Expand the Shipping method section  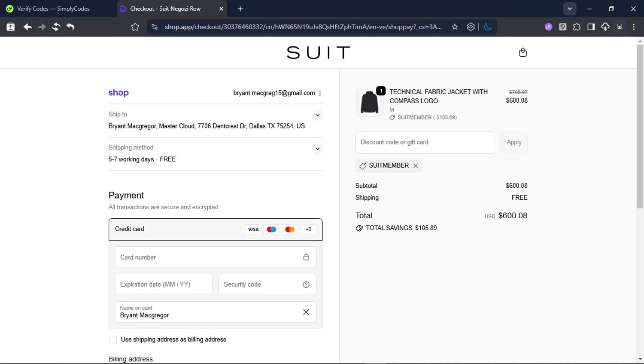317,149
